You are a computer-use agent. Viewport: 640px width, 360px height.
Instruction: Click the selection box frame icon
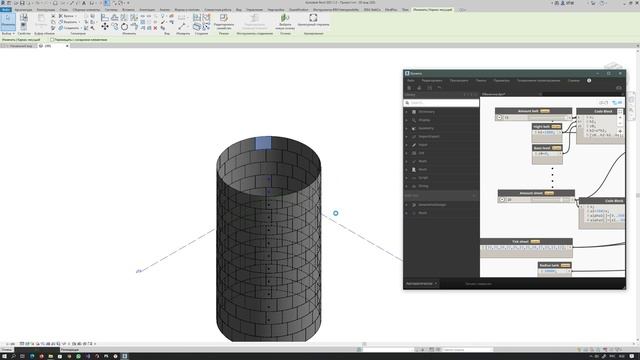coord(313,18)
